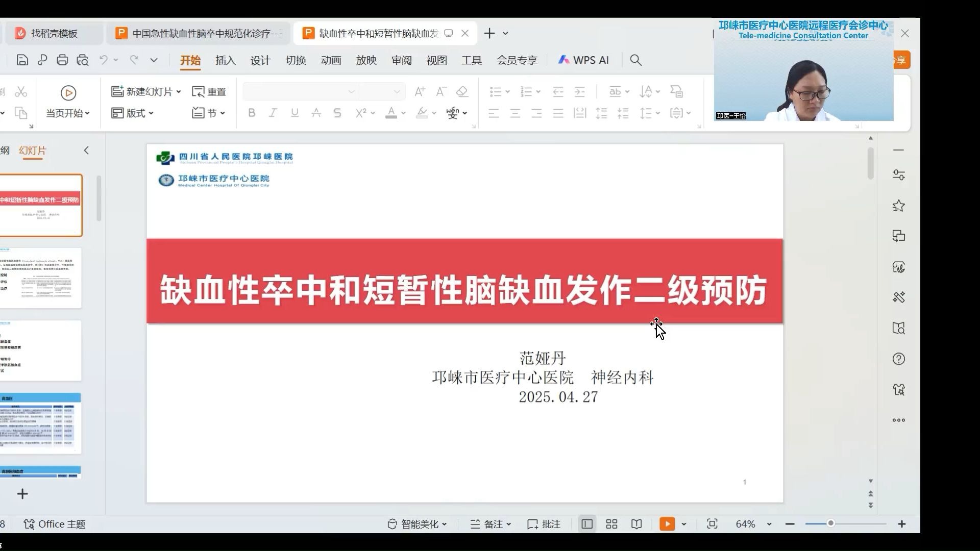Open the 节 section dropdown
The image size is (980, 551).
[x=209, y=113]
